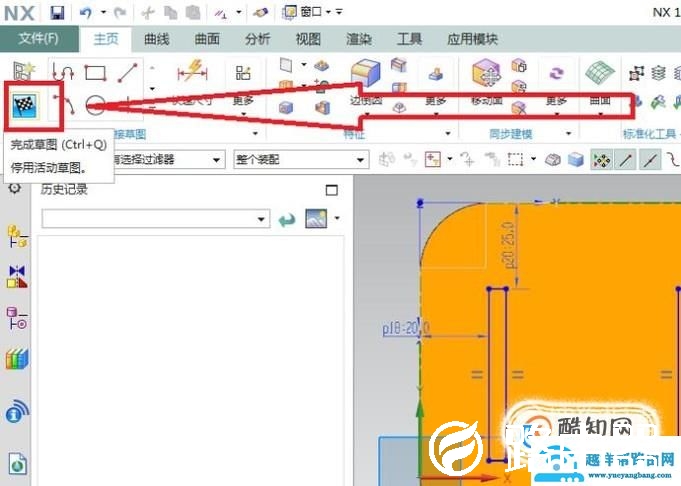Click the settings gear at sidebar top

click(15, 188)
